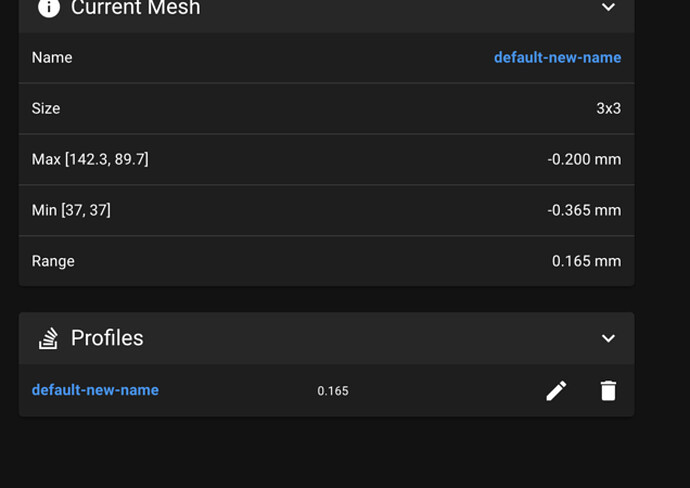Click the Name row label

click(x=52, y=58)
